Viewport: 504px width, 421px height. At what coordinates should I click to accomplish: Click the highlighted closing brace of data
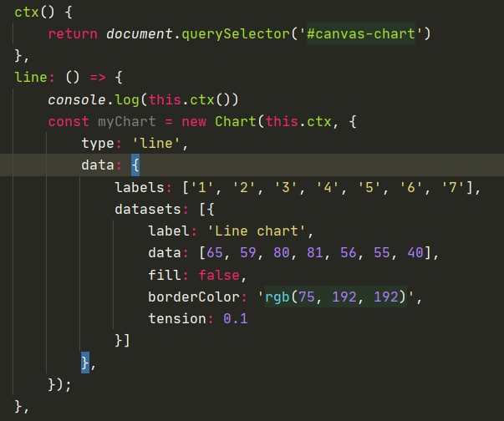pyautogui.click(x=85, y=363)
